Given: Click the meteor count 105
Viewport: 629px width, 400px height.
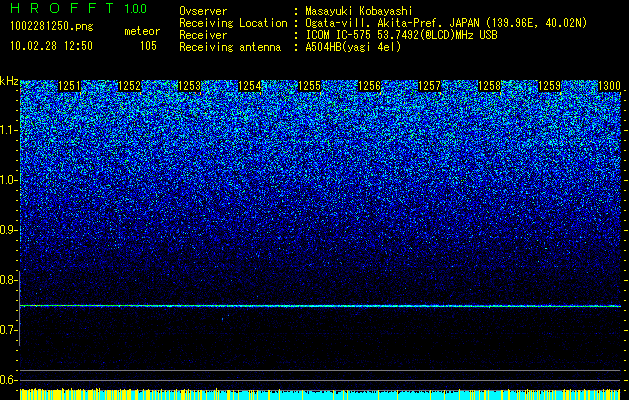Looking at the screenshot, I should coord(148,46).
